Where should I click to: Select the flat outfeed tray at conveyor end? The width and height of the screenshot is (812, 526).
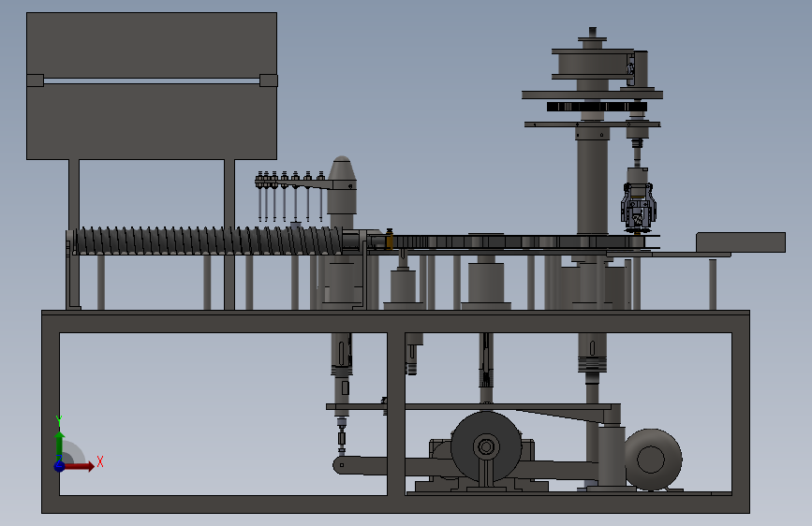[741, 242]
